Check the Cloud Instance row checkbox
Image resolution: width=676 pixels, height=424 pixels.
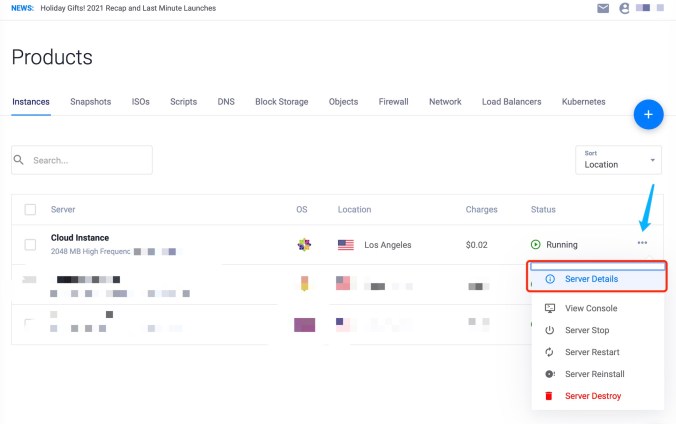pos(30,244)
